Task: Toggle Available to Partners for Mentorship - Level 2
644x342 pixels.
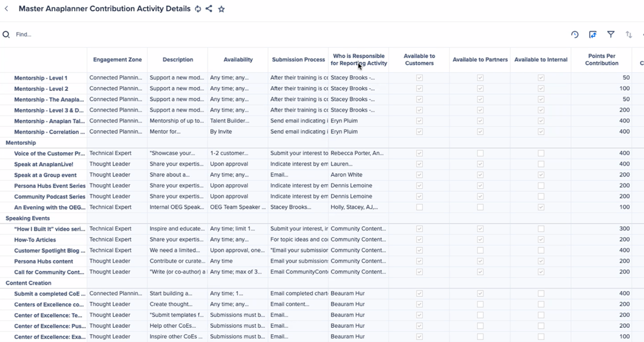Action: click(x=480, y=88)
